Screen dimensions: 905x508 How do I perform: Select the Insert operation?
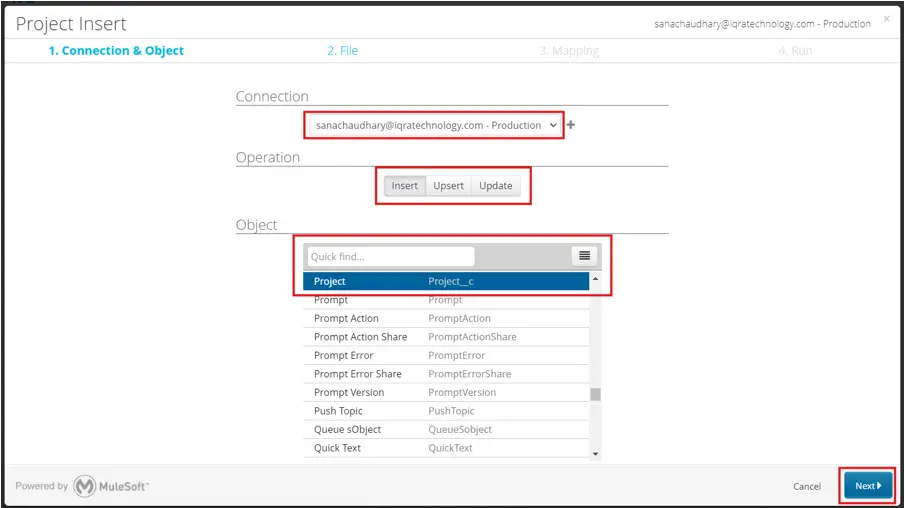coord(405,186)
